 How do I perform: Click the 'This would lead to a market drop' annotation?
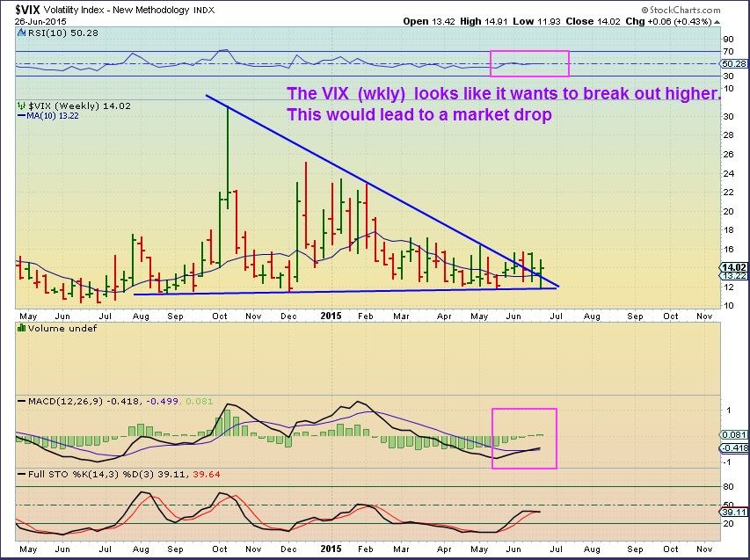click(x=419, y=115)
